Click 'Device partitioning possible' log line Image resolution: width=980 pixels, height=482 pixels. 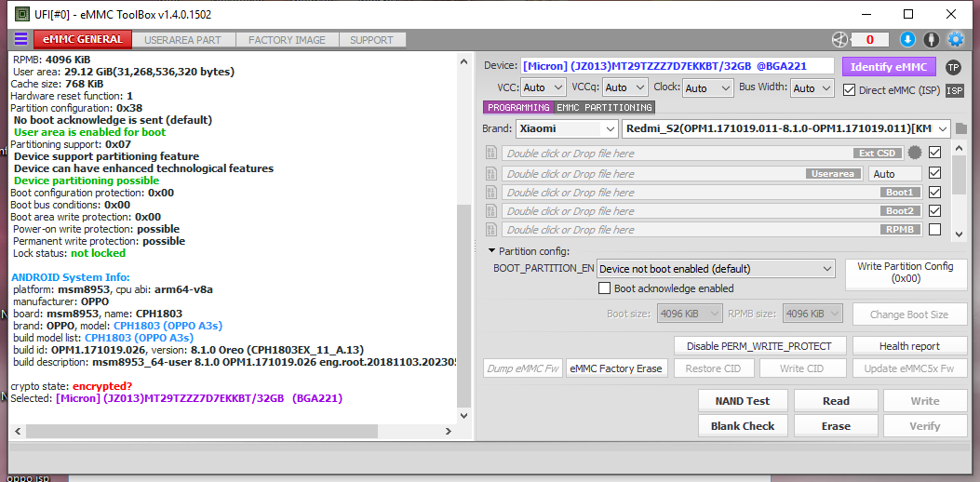[x=87, y=181]
